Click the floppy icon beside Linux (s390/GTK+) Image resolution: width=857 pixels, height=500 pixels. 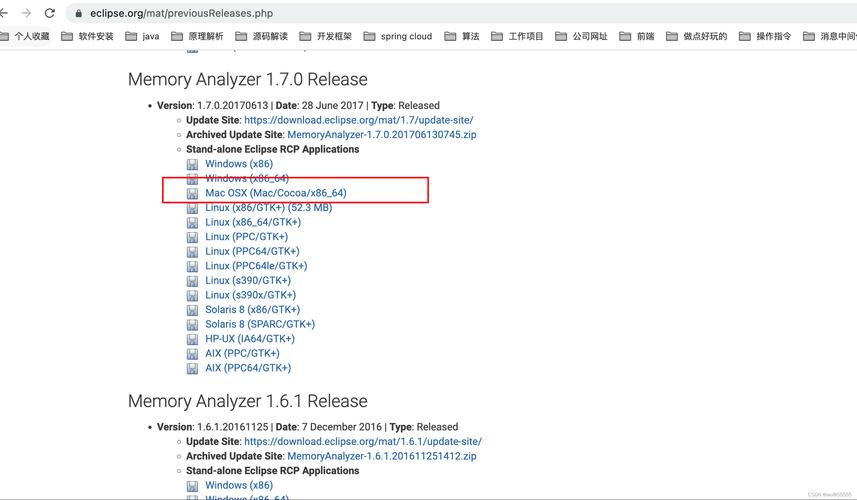click(x=192, y=281)
